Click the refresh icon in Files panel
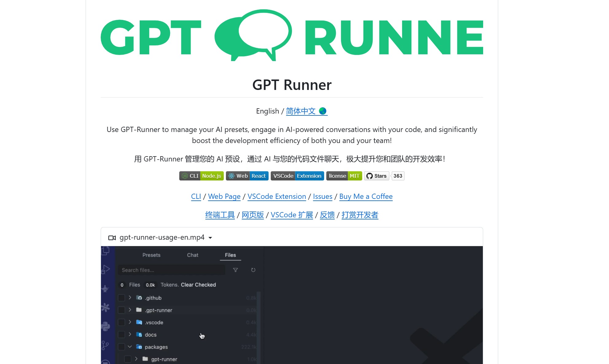This screenshot has height=364, width=609. click(253, 270)
